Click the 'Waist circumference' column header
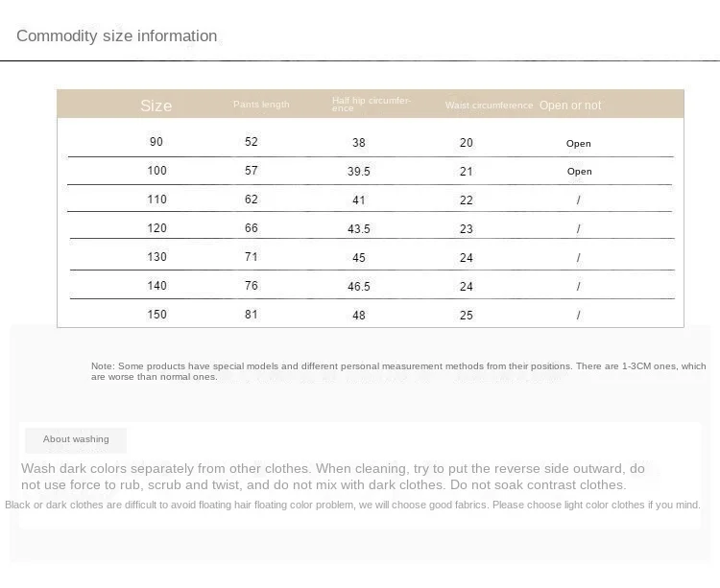The height and width of the screenshot is (588, 720). 489,105
